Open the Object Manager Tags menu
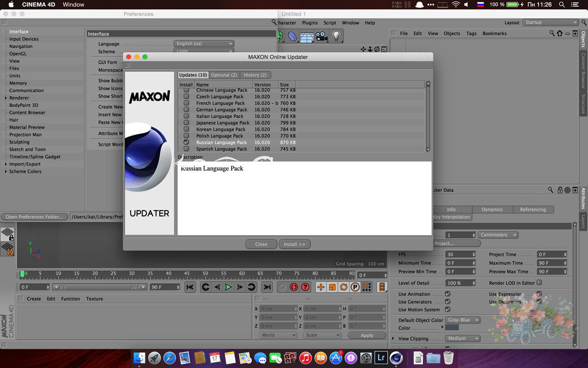 tap(471, 33)
